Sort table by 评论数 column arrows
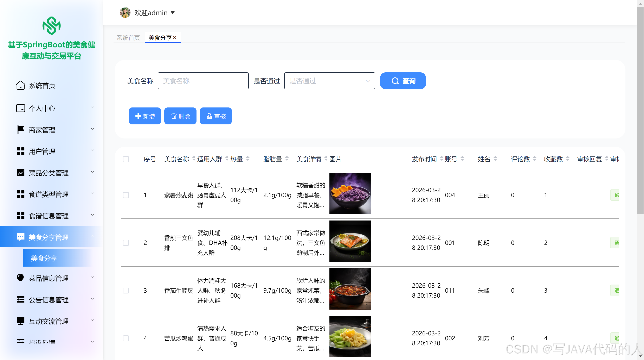The height and width of the screenshot is (360, 644). tap(535, 159)
